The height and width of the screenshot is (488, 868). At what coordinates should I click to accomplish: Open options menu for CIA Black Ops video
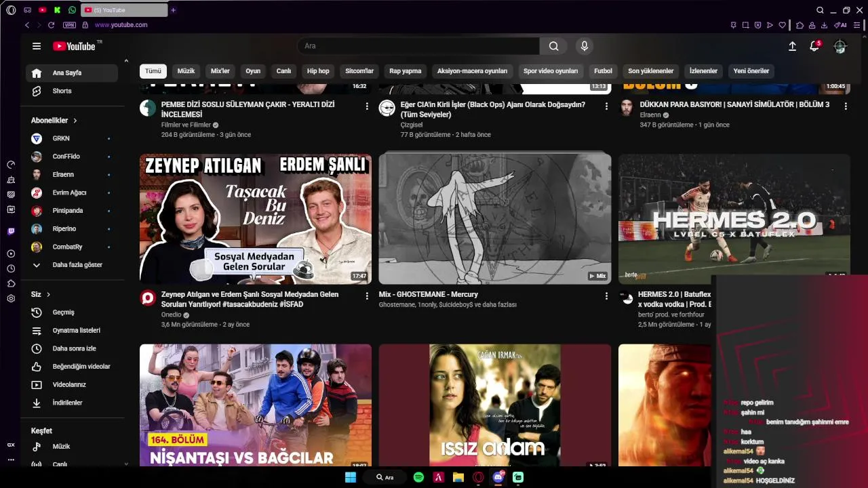click(x=606, y=106)
